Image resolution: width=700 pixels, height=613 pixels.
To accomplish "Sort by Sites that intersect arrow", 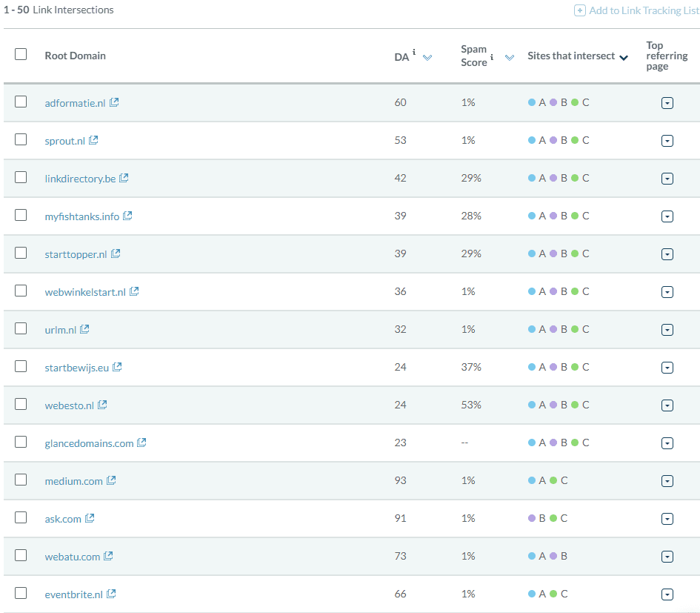I will [x=624, y=58].
